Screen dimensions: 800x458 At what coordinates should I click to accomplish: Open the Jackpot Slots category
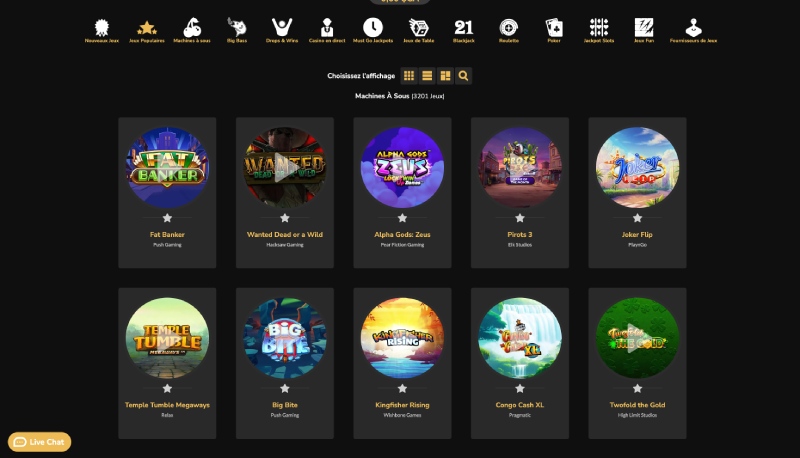tap(599, 31)
